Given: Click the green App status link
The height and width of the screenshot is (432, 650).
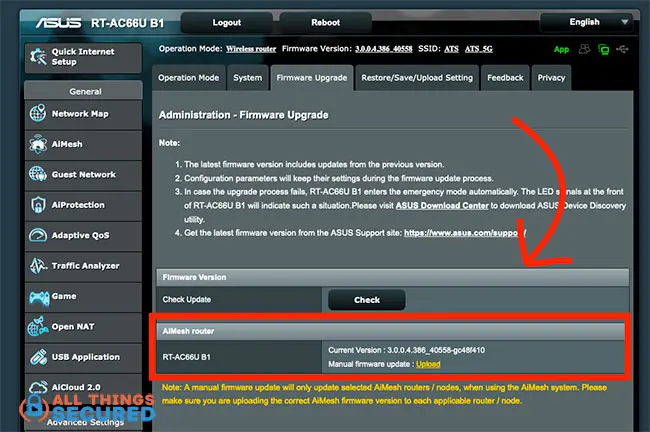Looking at the screenshot, I should tap(561, 49).
